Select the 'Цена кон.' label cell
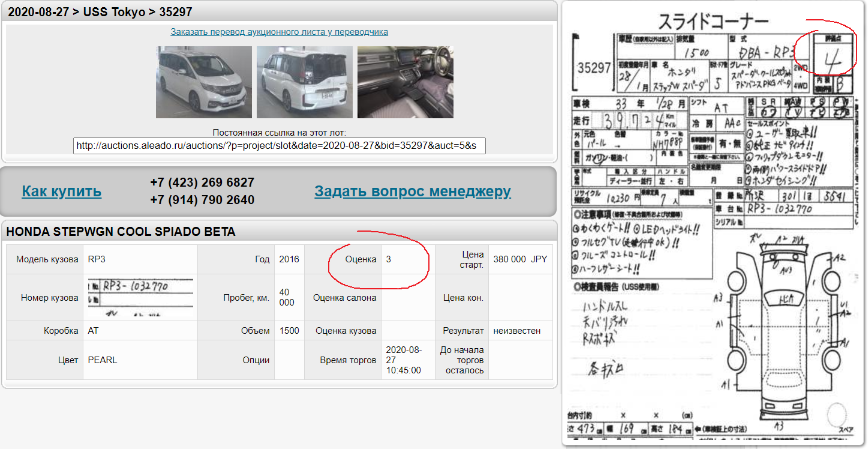 pyautogui.click(x=462, y=298)
